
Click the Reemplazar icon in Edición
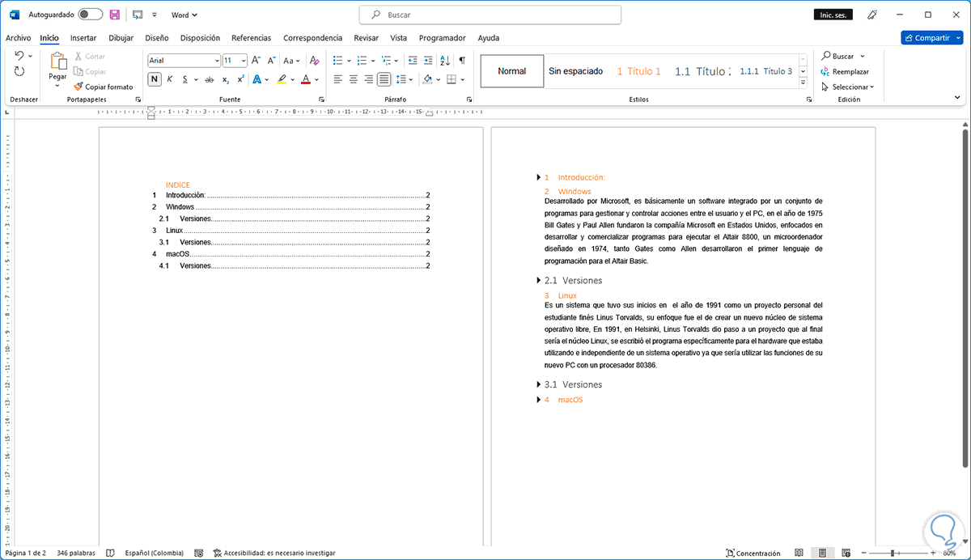pyautogui.click(x=825, y=71)
